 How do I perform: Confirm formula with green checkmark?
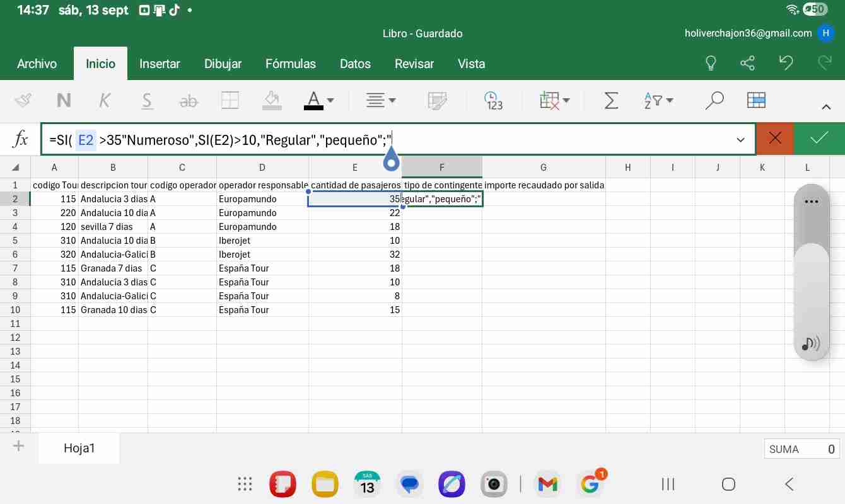(819, 139)
